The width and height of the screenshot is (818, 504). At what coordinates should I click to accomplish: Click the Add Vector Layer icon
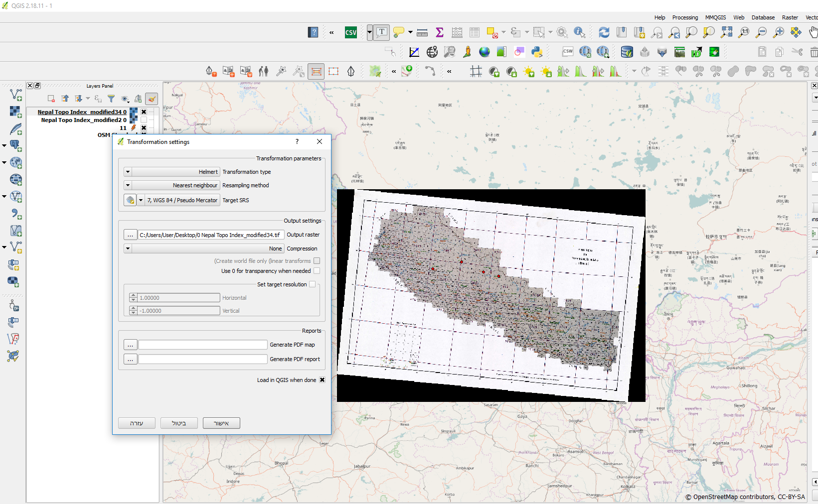[16, 95]
